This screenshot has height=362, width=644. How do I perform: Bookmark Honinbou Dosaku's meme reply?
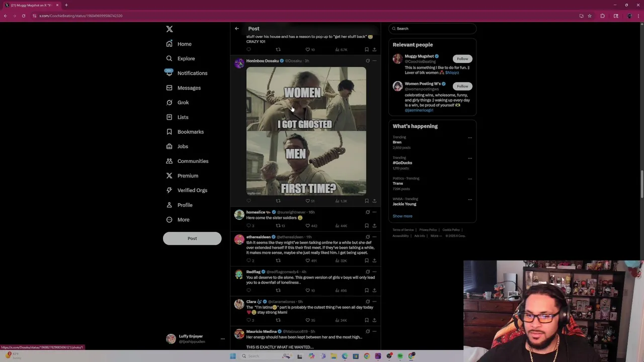coord(366,201)
